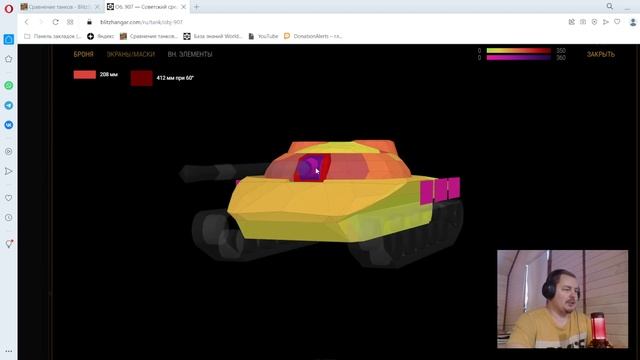Click the camera snapshot icon in address bar
This screenshot has height=360, width=640.
tap(583, 22)
